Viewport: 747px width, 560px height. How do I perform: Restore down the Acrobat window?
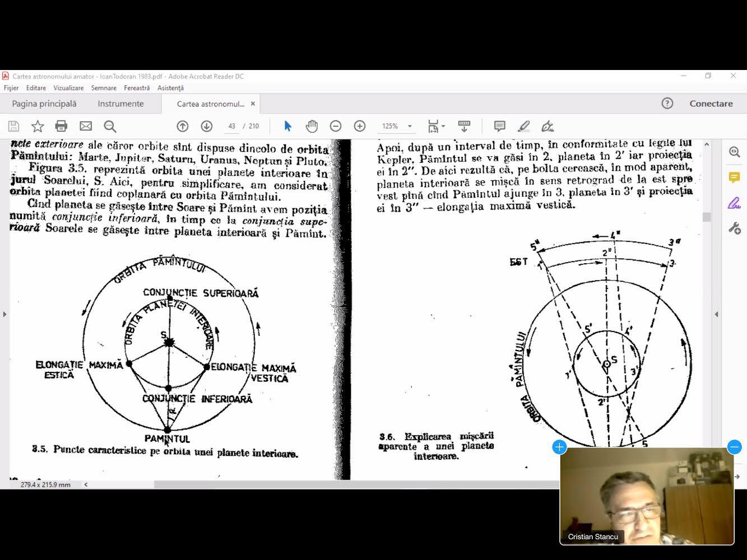pyautogui.click(x=708, y=76)
